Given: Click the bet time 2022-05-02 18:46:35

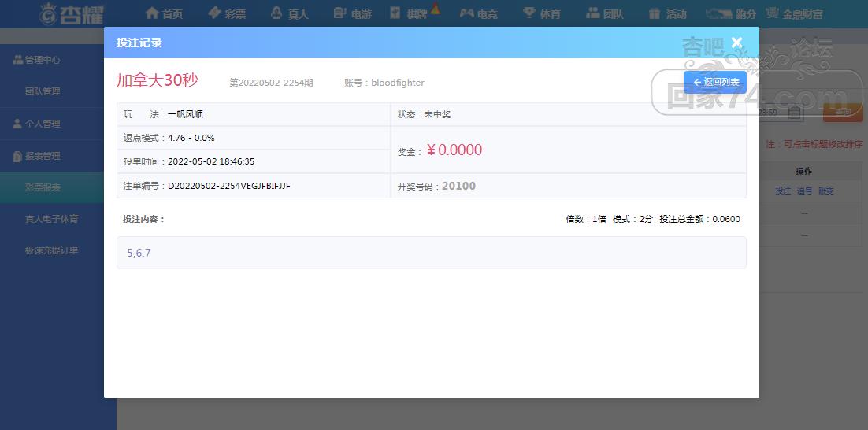Looking at the screenshot, I should click(211, 161).
